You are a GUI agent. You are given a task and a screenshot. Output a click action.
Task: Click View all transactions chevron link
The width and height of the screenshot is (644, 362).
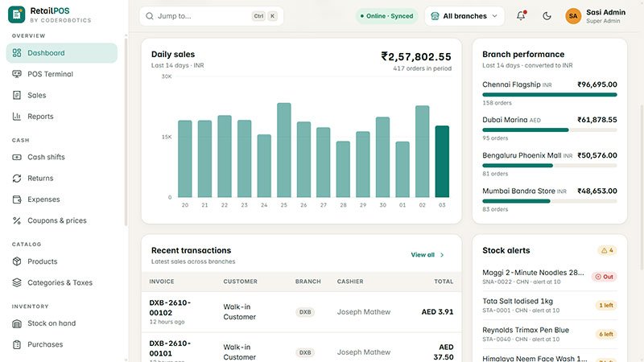[427, 255]
